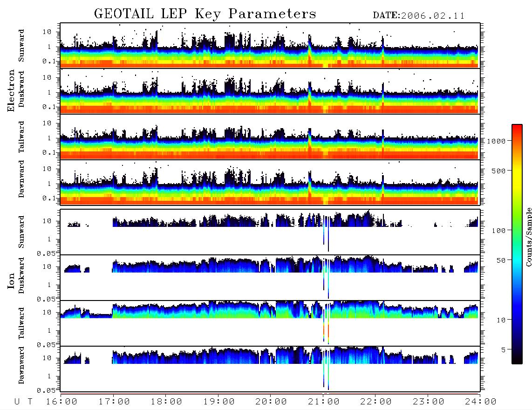Select the Ion Dawnward panel label
The image size is (532, 410).
[21, 365]
